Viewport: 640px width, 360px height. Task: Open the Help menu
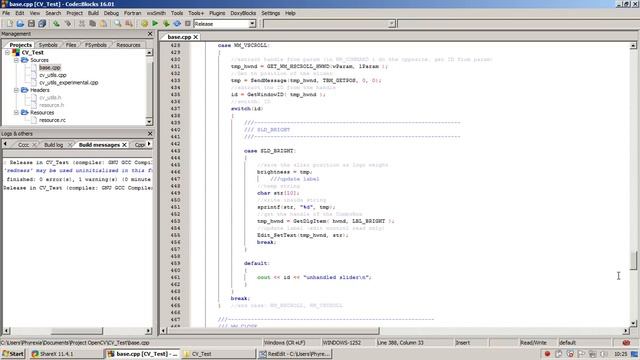pos(290,13)
